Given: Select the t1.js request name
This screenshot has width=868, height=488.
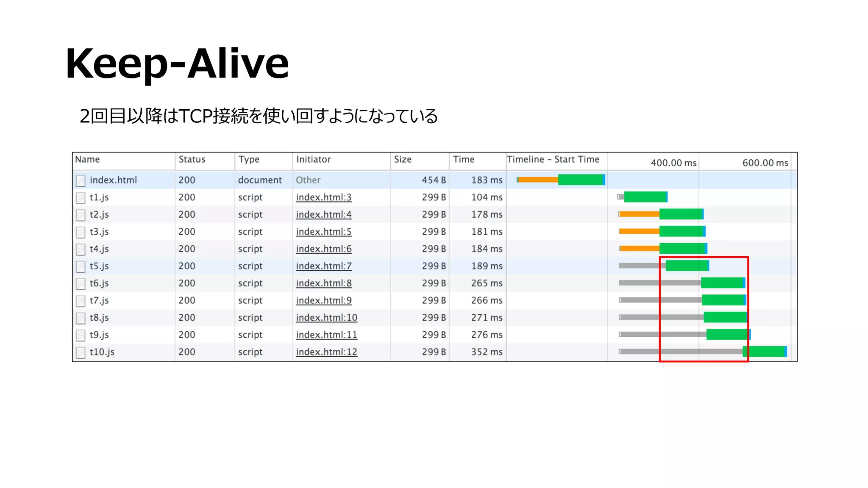Looking at the screenshot, I should tap(99, 197).
